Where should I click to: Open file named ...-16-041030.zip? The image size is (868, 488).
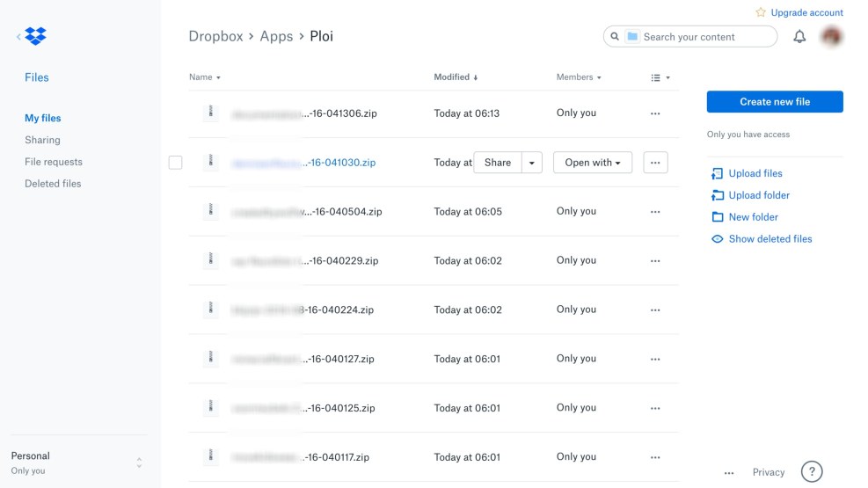[303, 163]
